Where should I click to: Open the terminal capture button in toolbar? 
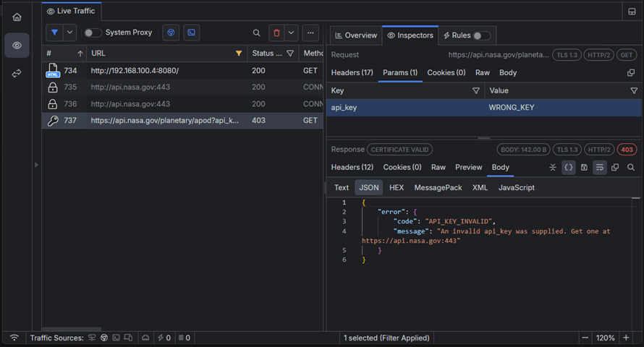click(192, 33)
